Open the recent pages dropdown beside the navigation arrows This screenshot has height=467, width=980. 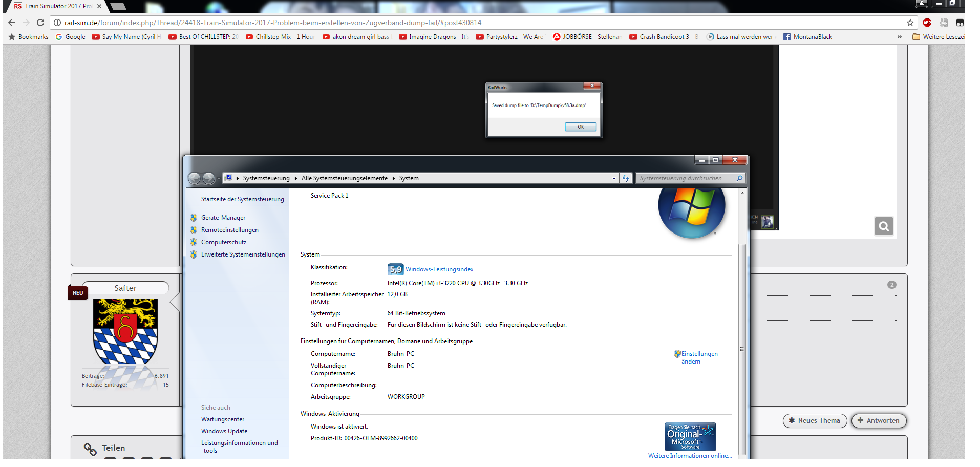point(219,179)
